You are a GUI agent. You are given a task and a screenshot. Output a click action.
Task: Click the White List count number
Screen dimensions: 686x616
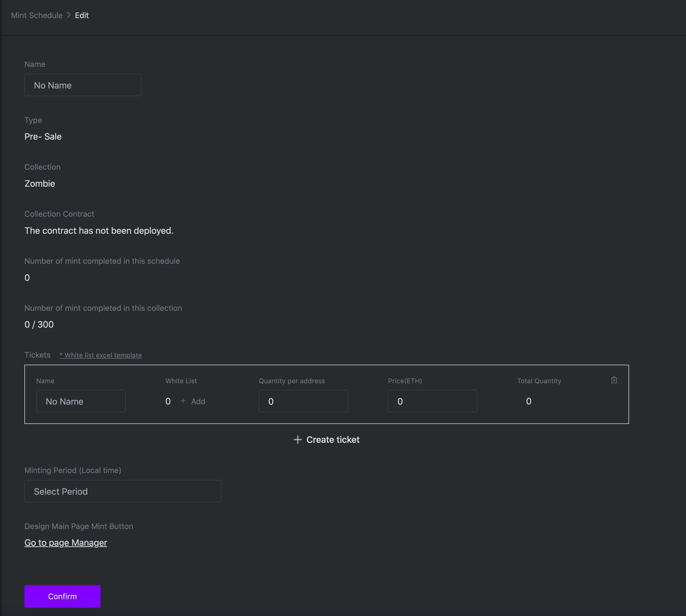point(167,401)
